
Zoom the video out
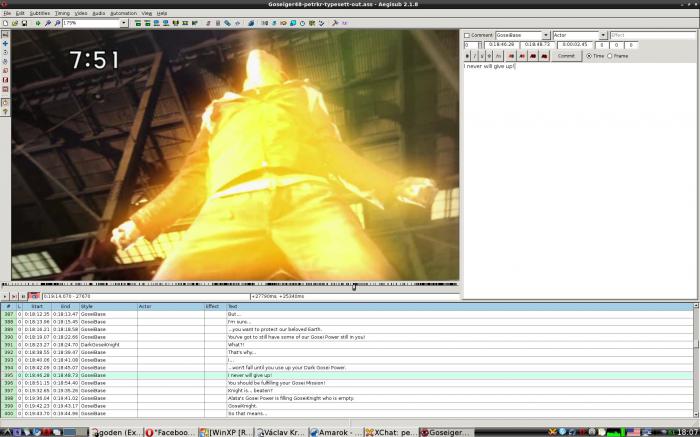click(x=58, y=23)
